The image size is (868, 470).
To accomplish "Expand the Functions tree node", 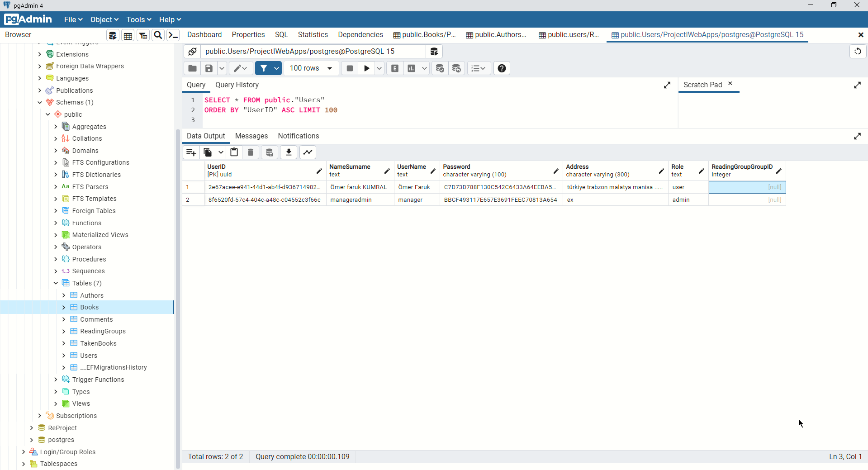I will [56, 223].
